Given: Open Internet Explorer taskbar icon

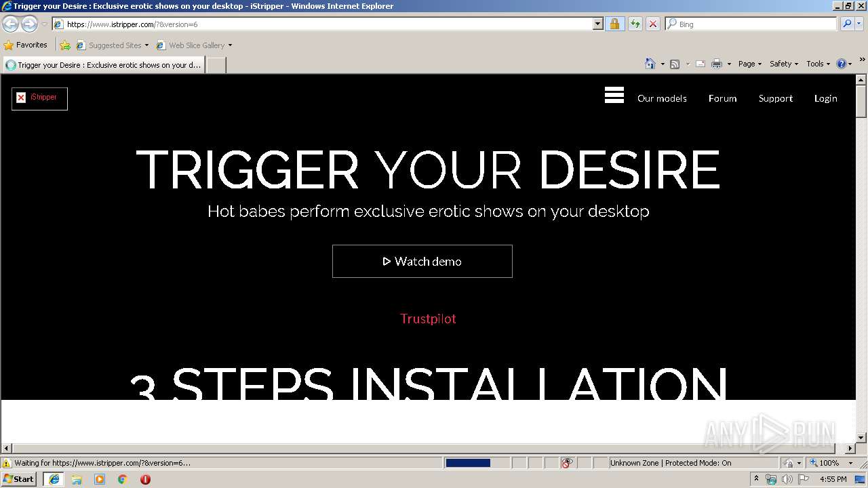Looking at the screenshot, I should pos(54,479).
